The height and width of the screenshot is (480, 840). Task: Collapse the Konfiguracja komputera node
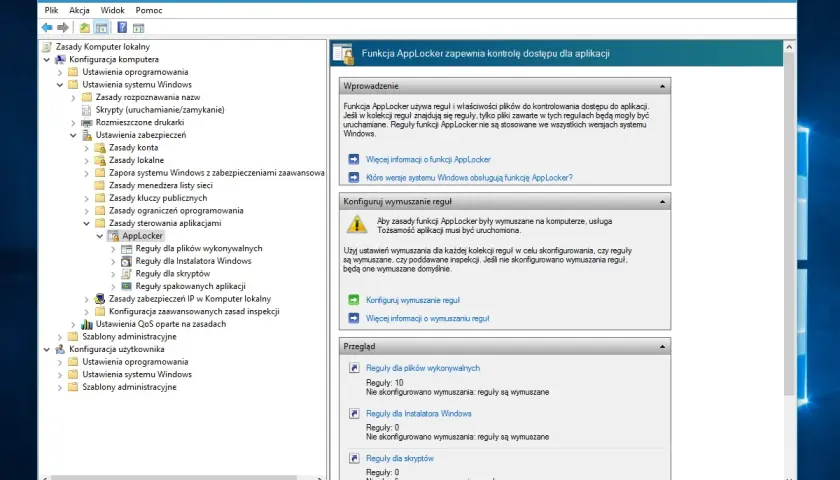click(x=47, y=59)
